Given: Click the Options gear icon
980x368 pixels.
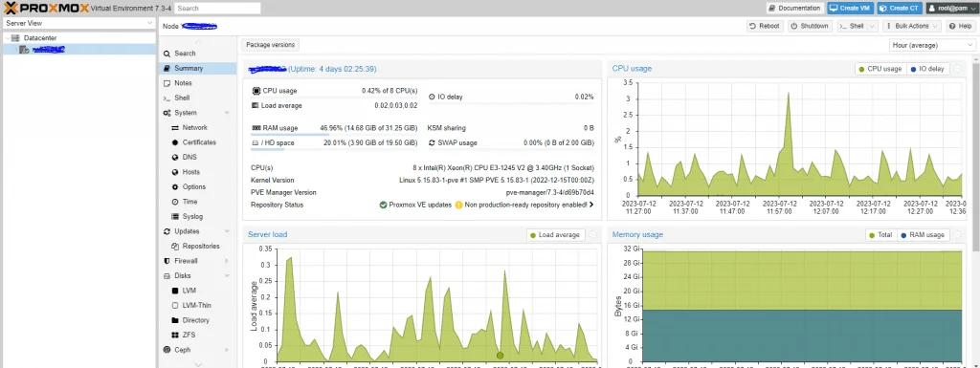Looking at the screenshot, I should 176,187.
